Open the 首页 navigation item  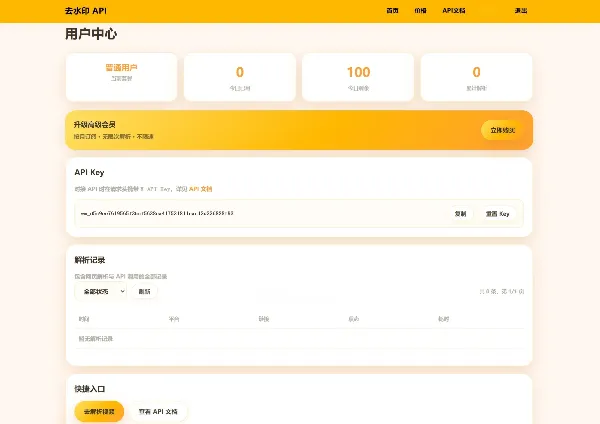[x=392, y=11]
